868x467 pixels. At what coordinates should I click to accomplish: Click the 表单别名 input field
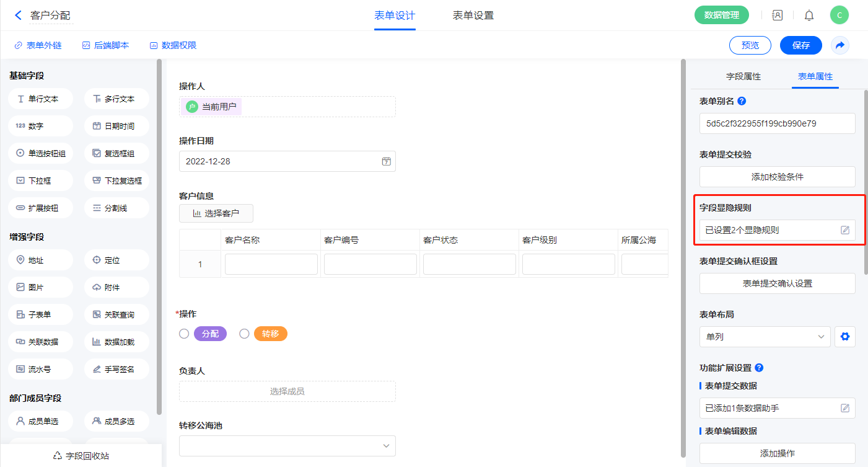point(777,123)
